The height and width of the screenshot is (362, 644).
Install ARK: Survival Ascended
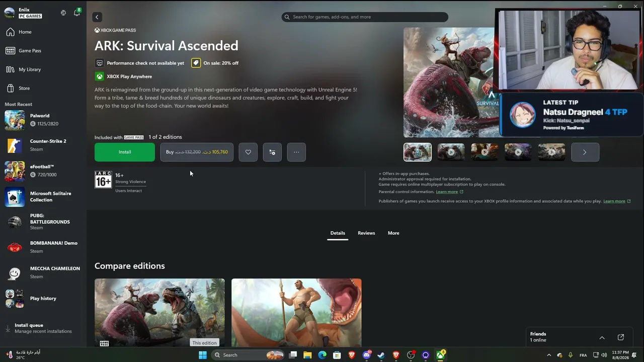[125, 152]
